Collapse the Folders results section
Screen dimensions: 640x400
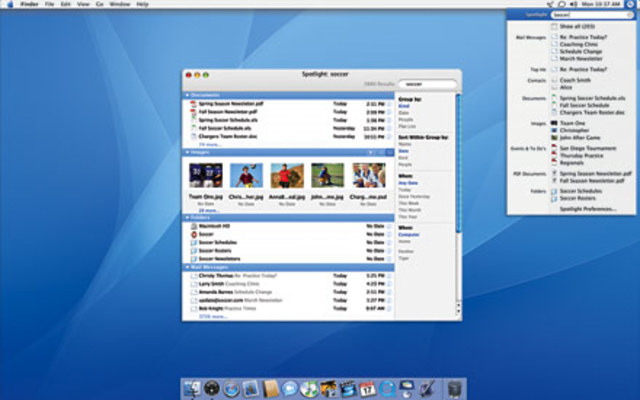tap(187, 218)
